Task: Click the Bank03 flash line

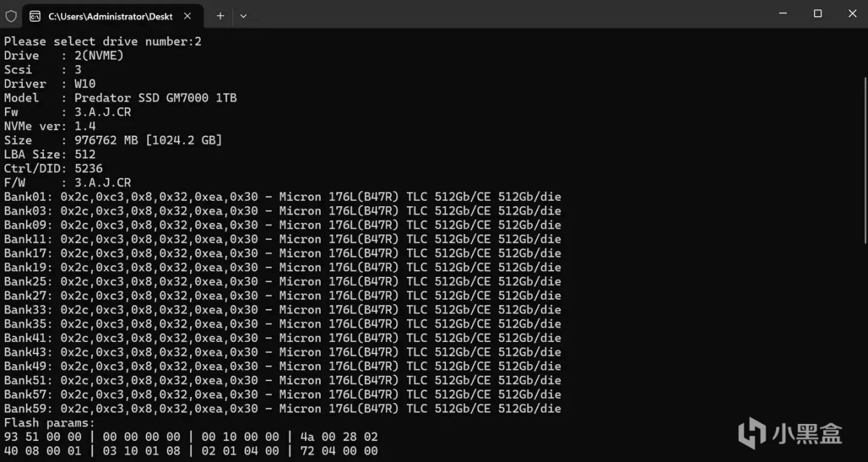Action: click(x=282, y=211)
